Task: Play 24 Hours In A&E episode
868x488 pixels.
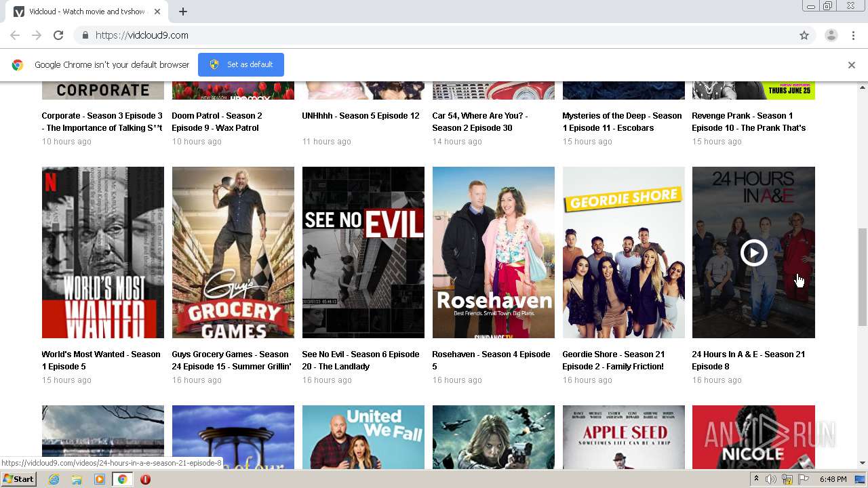Action: (x=753, y=253)
